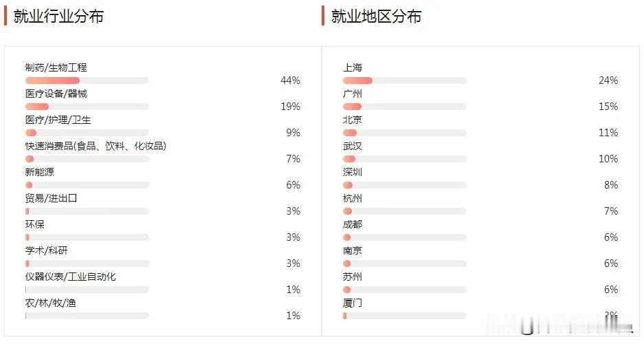This screenshot has height=344, width=644.
Task: Click the 就业行业分布 heading
Action: (58, 17)
